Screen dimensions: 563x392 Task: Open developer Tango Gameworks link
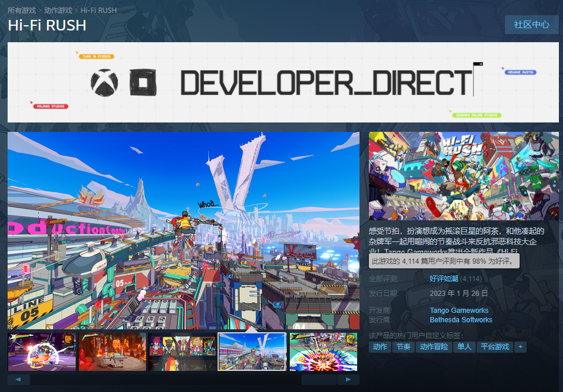point(459,311)
